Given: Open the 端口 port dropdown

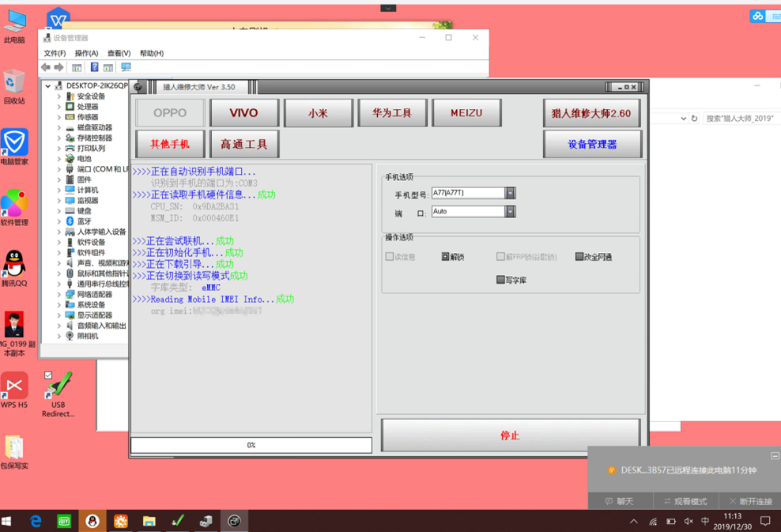Looking at the screenshot, I should (x=510, y=212).
